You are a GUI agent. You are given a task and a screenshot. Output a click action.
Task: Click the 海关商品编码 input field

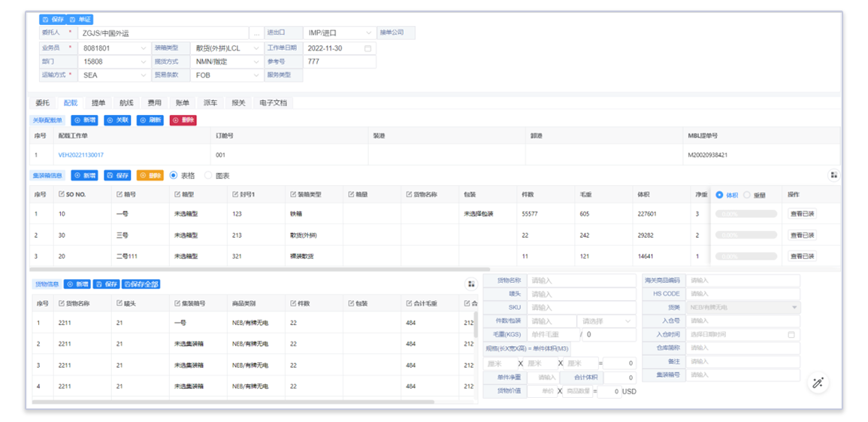(x=743, y=281)
